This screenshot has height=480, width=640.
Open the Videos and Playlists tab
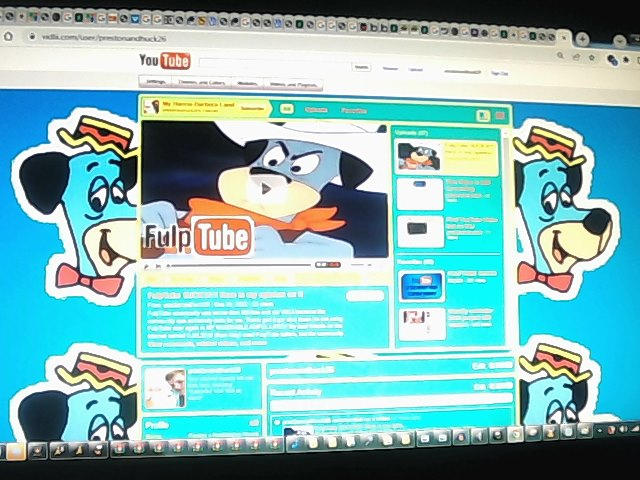click(293, 85)
